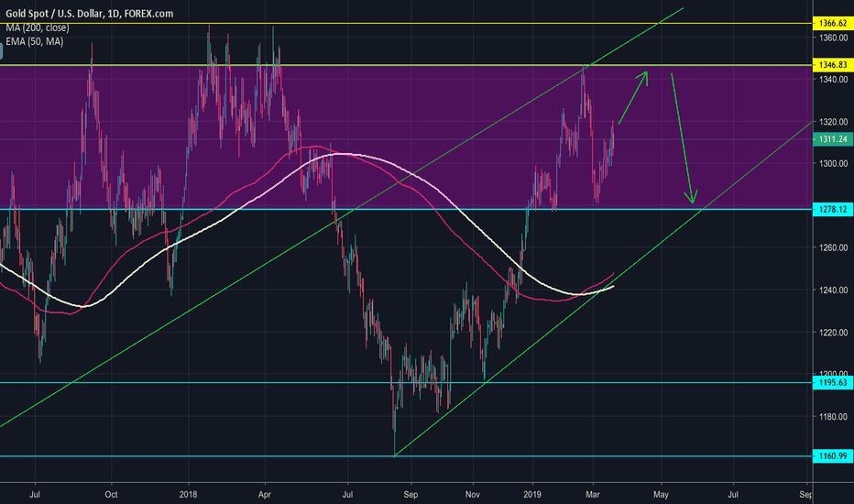This screenshot has width=854, height=504.
Task: Select the green downward arrow drawing on chart
Action: click(x=684, y=138)
